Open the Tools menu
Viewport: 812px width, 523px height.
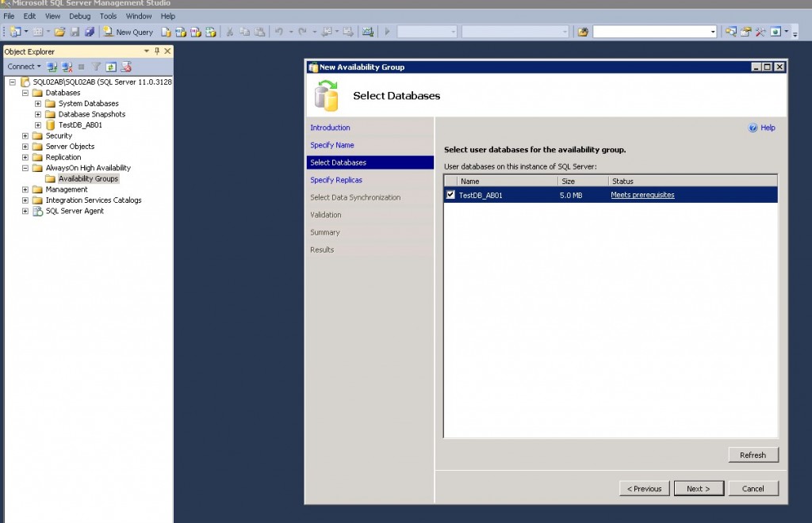coord(108,16)
